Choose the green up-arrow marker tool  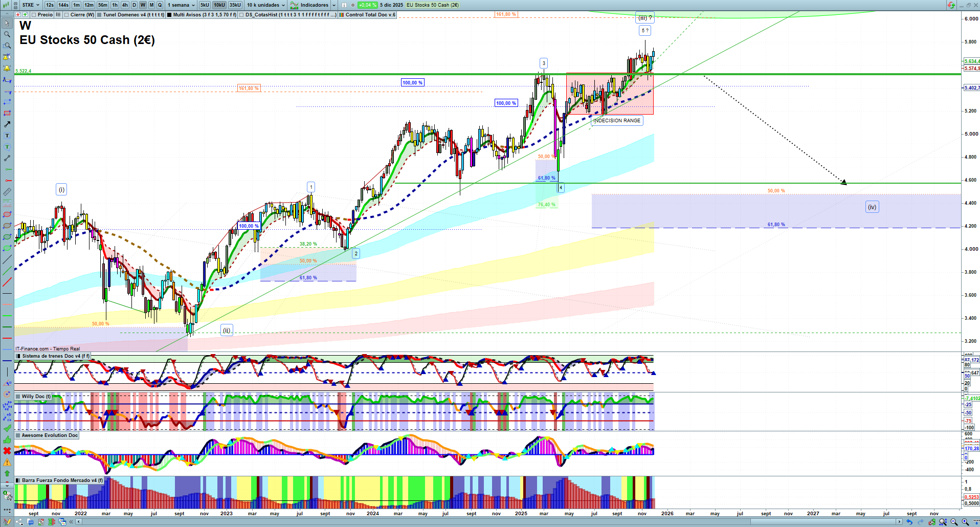click(7, 473)
